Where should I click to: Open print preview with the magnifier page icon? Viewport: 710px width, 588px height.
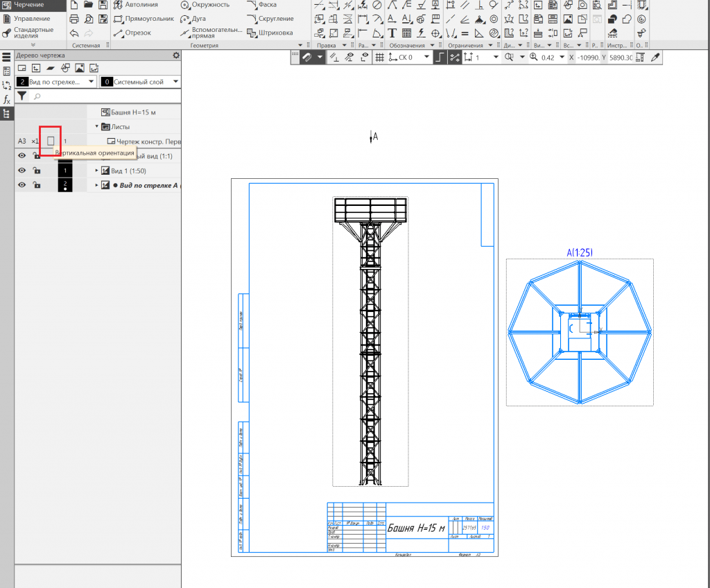coord(89,19)
